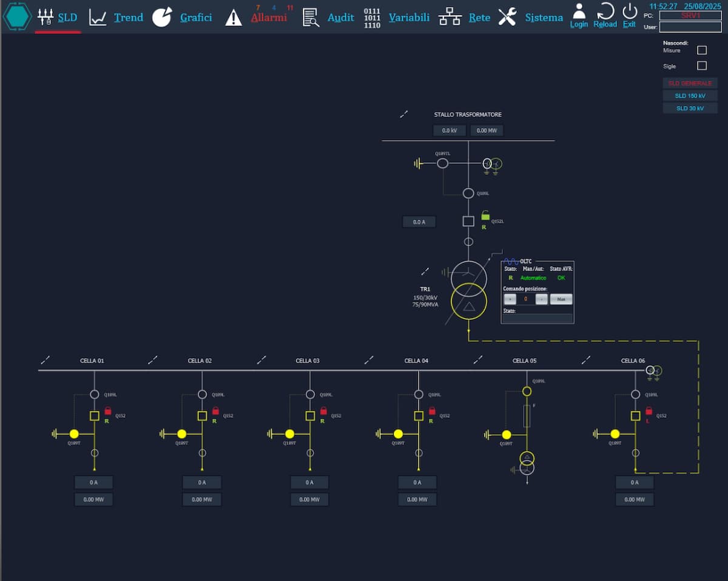Viewport: 728px width, 581px height.
Task: Open the Trend tab label
Action: click(x=129, y=18)
